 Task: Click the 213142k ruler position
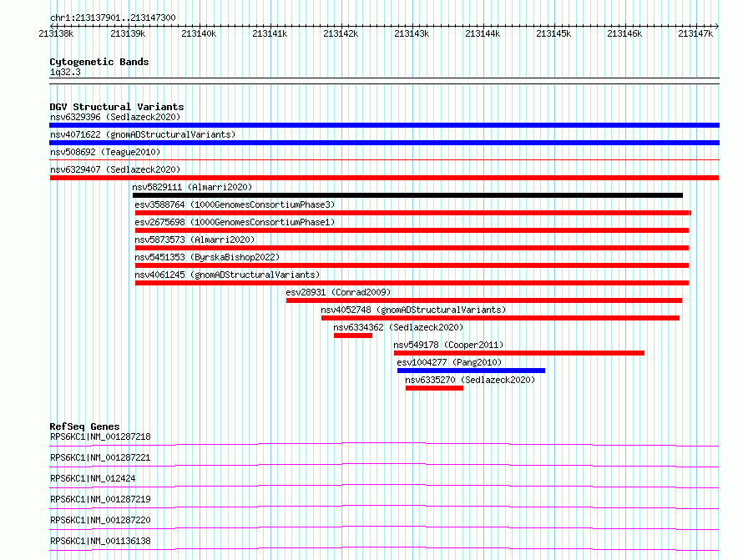click(x=341, y=33)
